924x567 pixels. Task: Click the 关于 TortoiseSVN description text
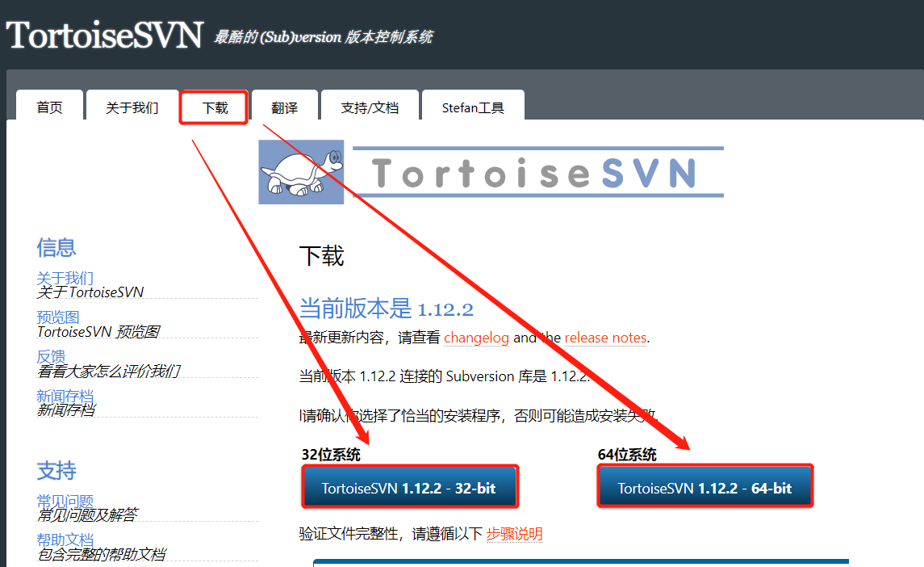pos(90,292)
